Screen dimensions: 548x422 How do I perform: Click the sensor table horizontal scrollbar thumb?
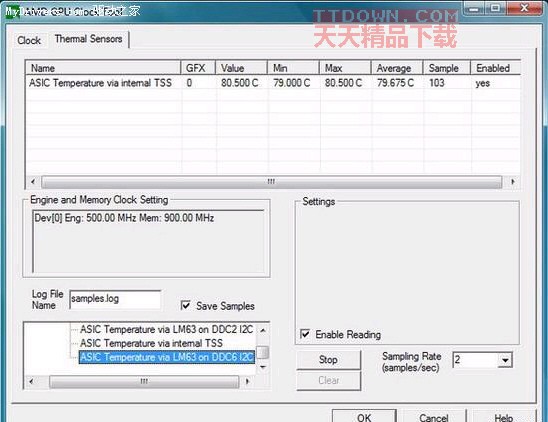point(272,181)
